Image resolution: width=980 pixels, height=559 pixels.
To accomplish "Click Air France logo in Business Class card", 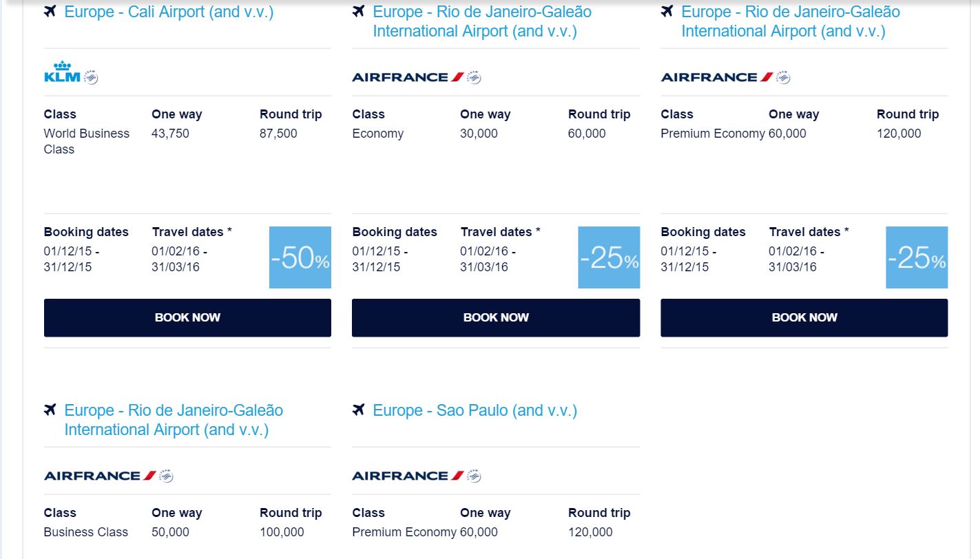I will 100,476.
